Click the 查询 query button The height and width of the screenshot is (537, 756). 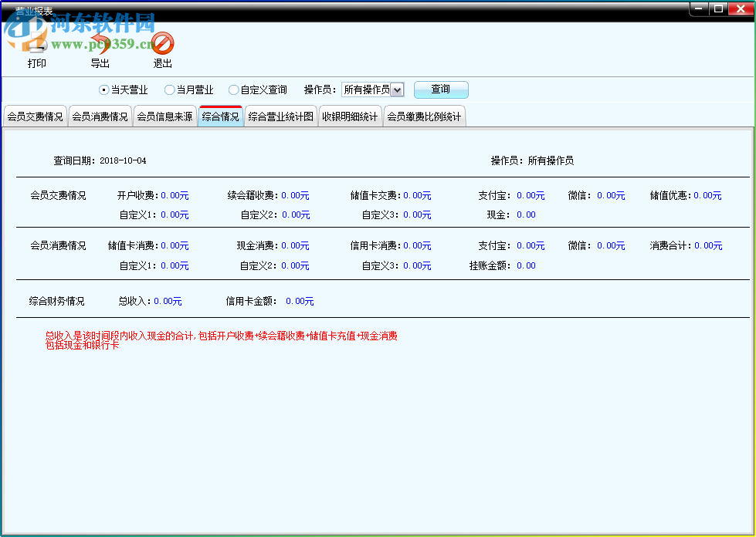(440, 89)
